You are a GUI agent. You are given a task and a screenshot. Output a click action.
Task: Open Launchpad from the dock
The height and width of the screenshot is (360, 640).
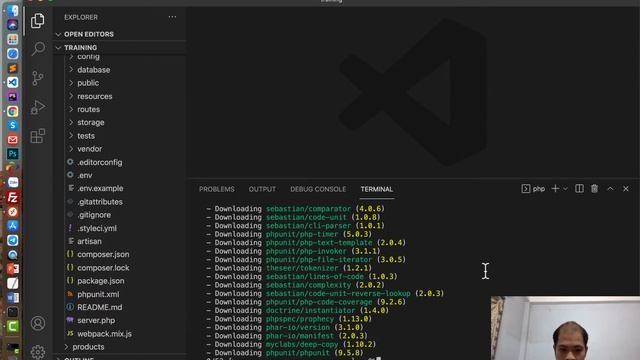[x=13, y=39]
